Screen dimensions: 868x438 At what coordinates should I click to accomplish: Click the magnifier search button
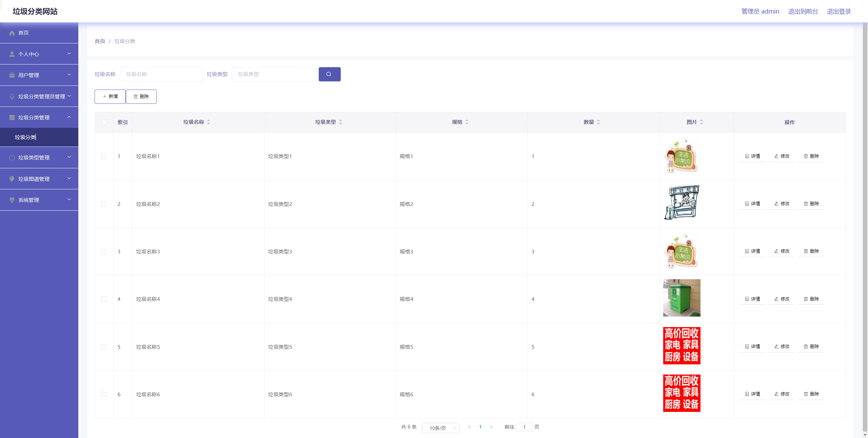329,74
